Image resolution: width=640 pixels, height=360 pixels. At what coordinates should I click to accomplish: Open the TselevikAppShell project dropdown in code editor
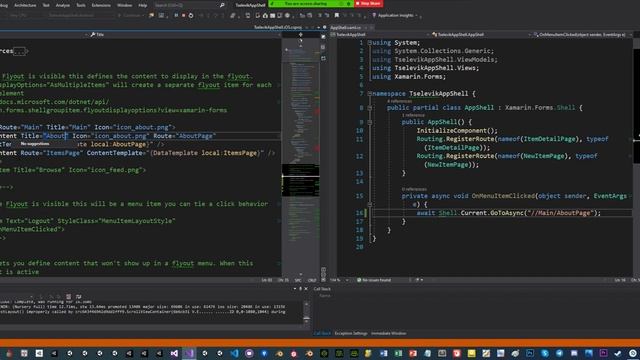(x=380, y=35)
